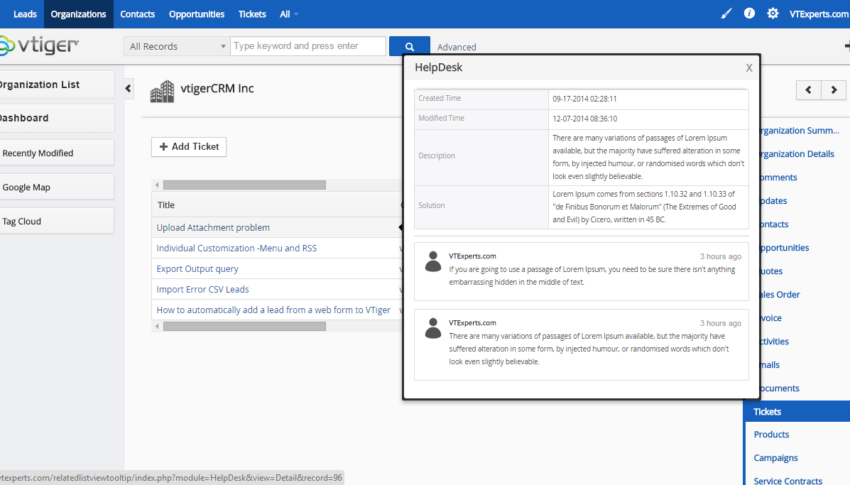Open VTExperts.com user menu
This screenshot has width=850, height=485.
click(x=819, y=14)
